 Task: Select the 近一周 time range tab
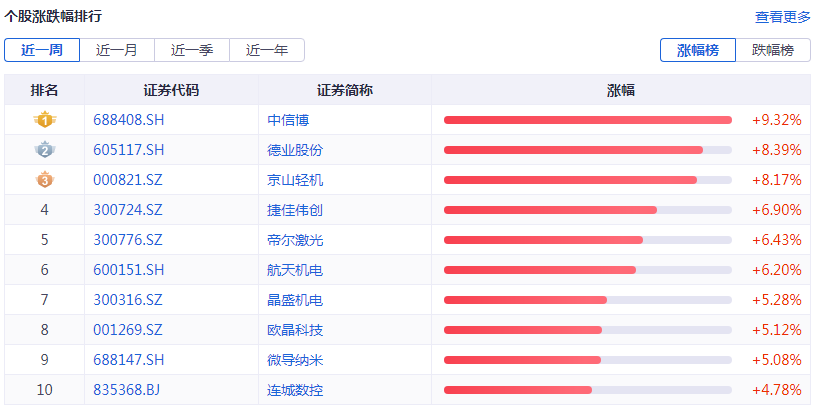(41, 50)
